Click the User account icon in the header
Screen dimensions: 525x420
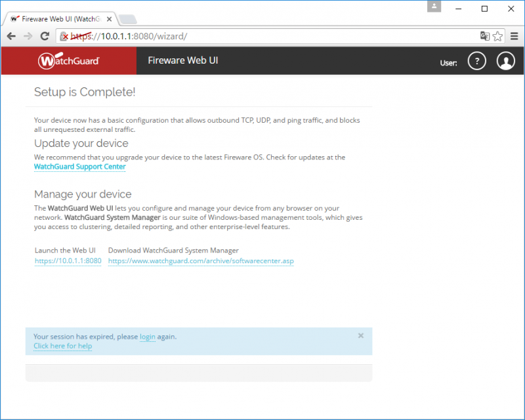506,60
